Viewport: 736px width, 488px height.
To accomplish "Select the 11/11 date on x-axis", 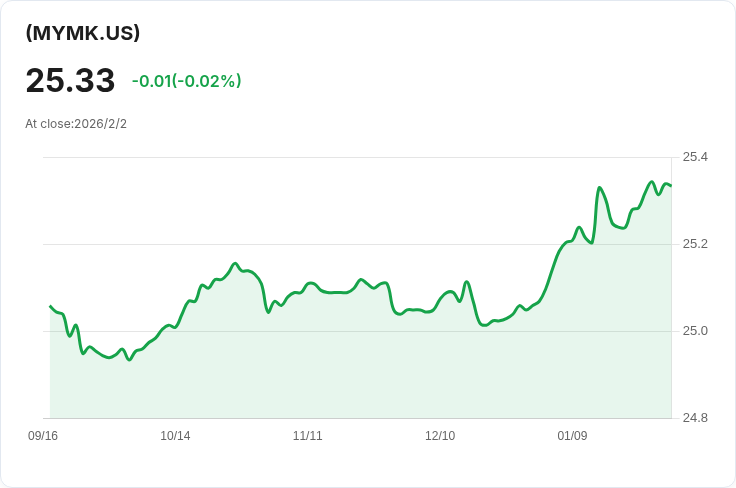I will click(x=307, y=436).
